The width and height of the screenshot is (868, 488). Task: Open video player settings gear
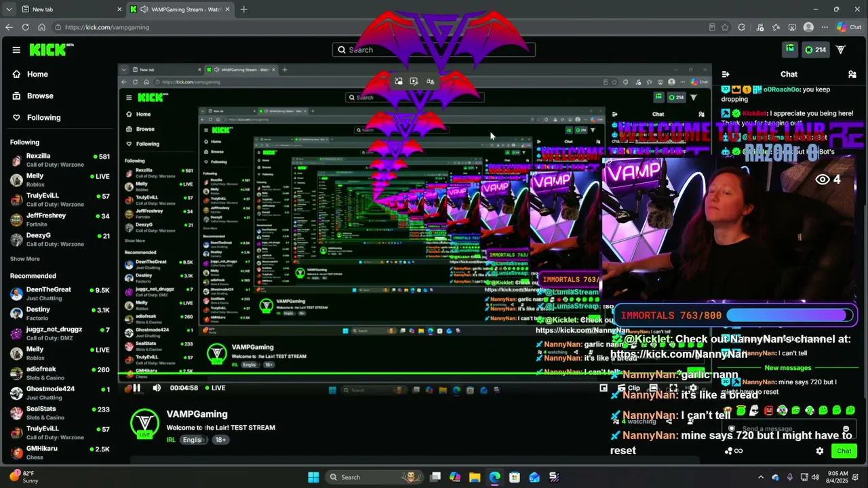pos(693,388)
